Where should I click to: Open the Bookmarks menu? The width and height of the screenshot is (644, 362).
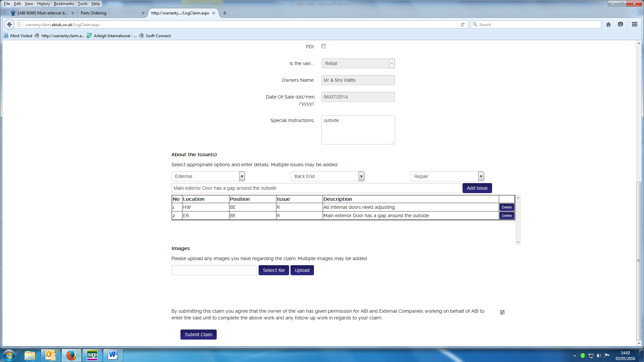point(64,4)
